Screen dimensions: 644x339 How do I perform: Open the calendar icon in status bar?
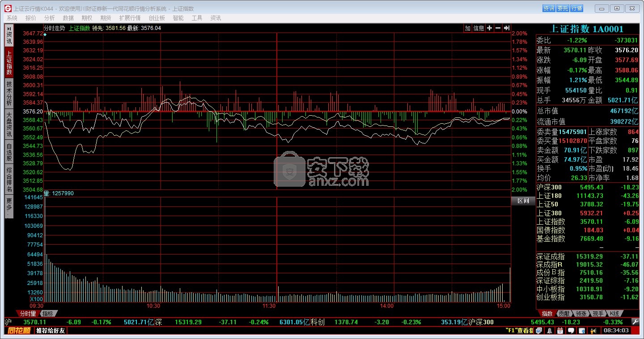(560, 331)
